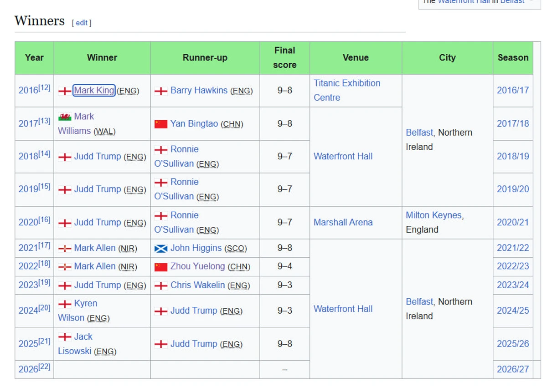Open the Mark Allen link in the 2022 row
547x392 pixels.
(95, 266)
